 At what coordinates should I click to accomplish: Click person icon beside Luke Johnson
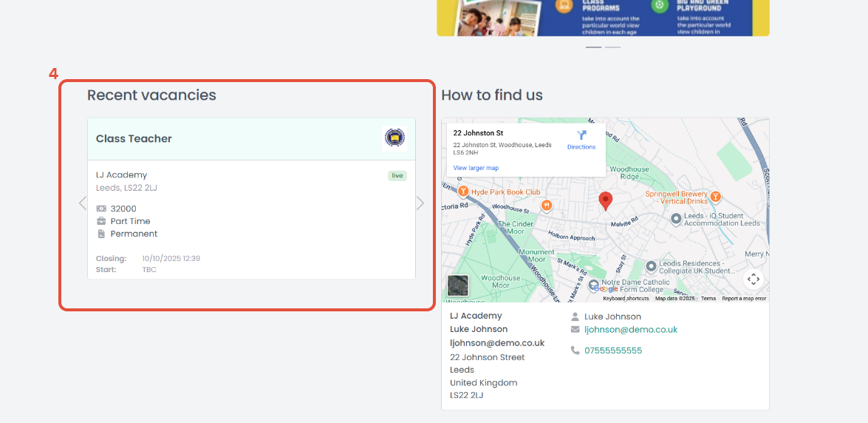tap(575, 317)
